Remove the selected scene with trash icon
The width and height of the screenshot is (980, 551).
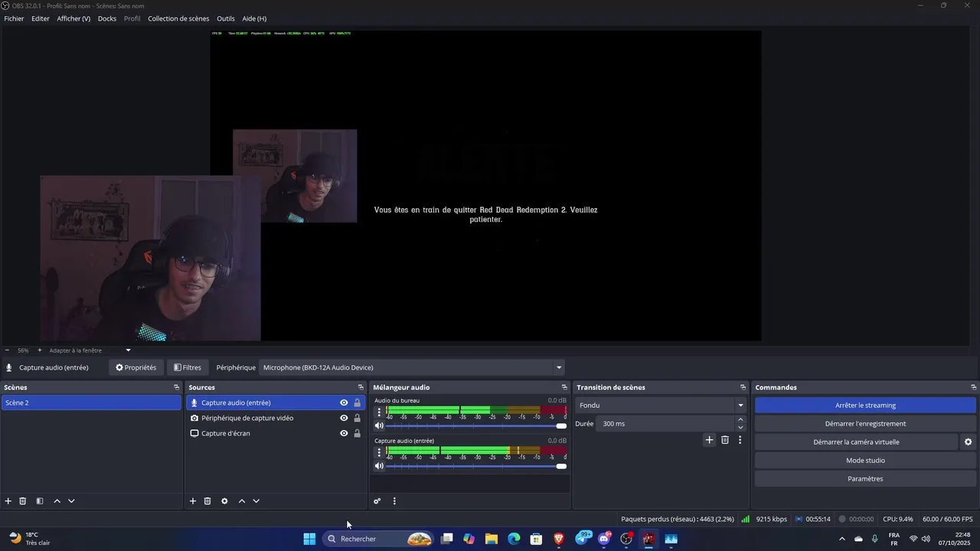(x=23, y=501)
